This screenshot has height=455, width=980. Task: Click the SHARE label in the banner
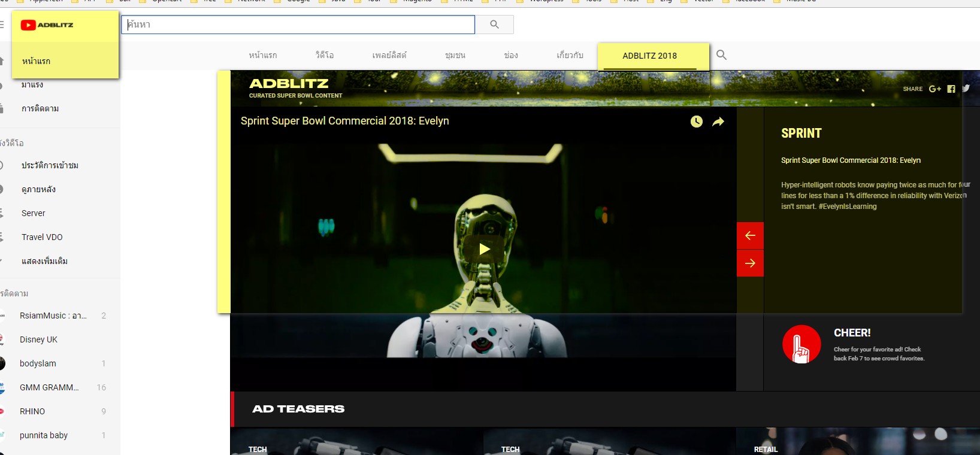click(913, 89)
